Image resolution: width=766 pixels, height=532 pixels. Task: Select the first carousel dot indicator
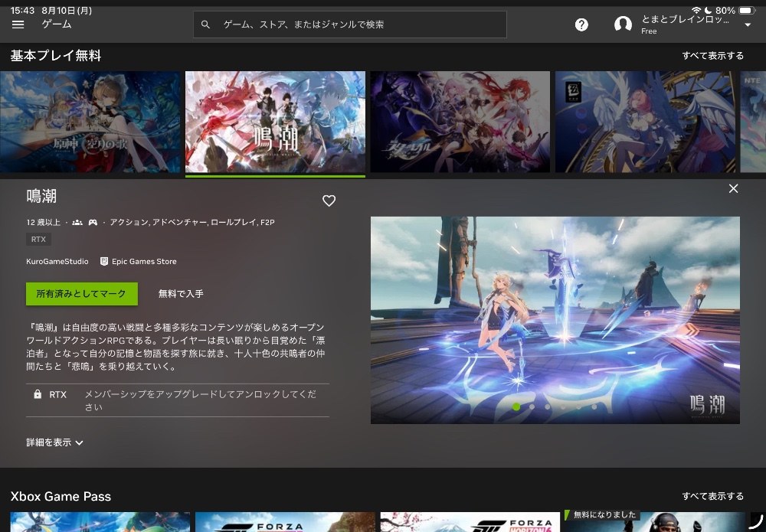(x=516, y=406)
